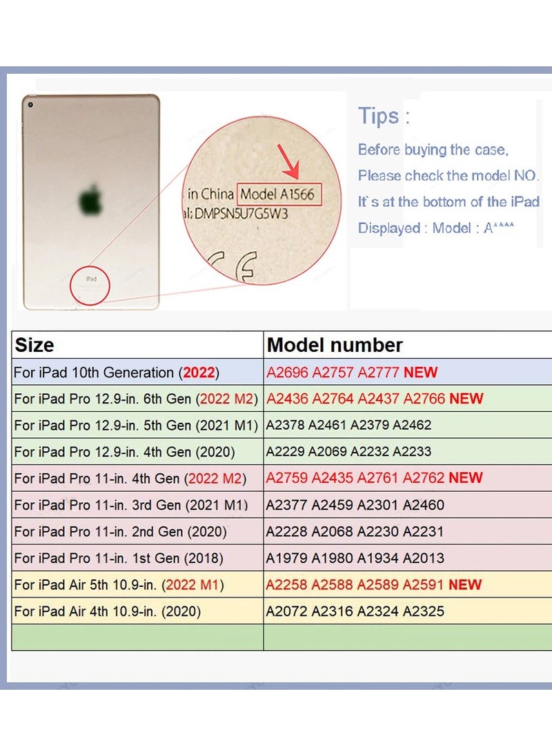Select the 'iPad Pro 11-in. 2nd Gen (2020)' cell
Viewport: 552px width, 756px height.
[137, 531]
